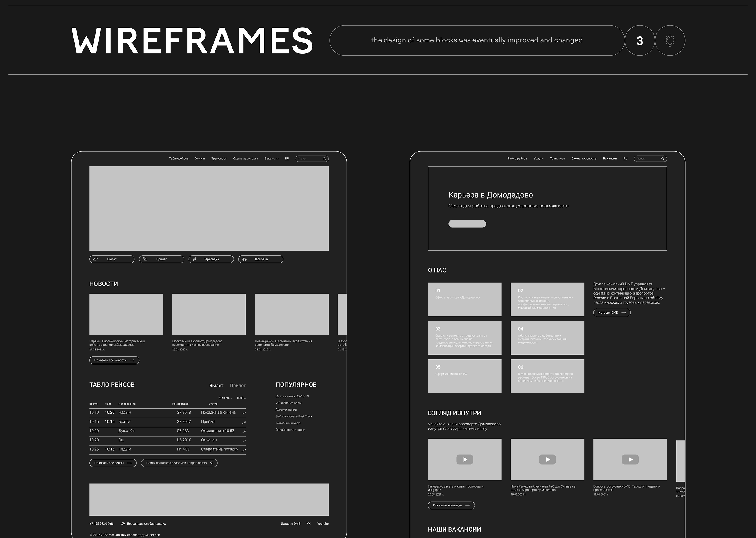Open the first news thumbnail image
The width and height of the screenshot is (756, 538).
[x=126, y=314]
